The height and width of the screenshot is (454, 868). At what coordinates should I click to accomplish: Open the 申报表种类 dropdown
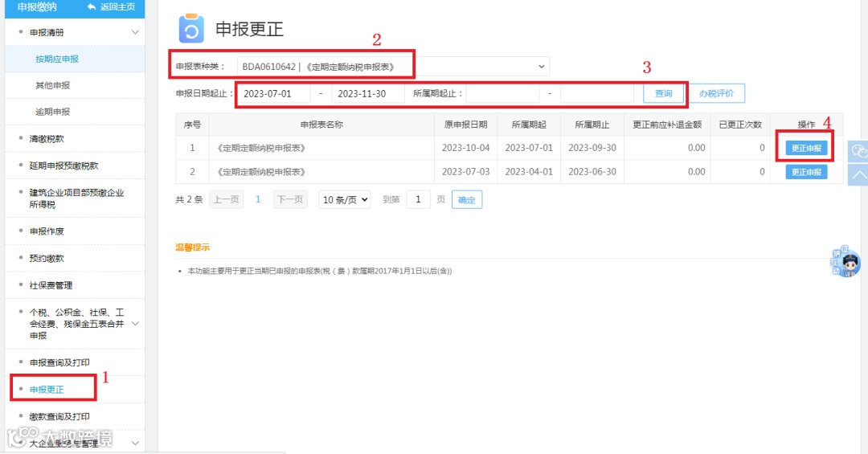coord(393,67)
